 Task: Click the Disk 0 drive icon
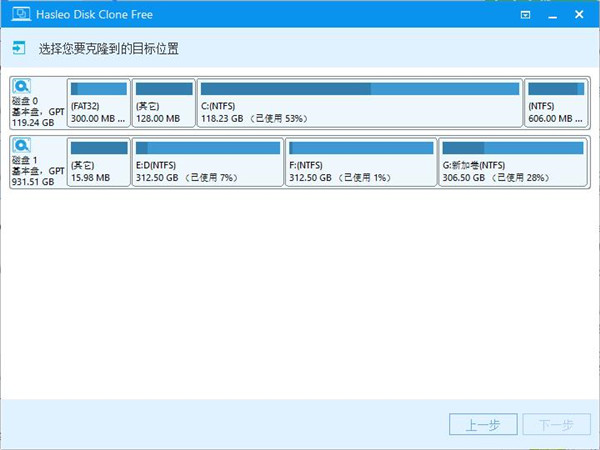tap(22, 87)
